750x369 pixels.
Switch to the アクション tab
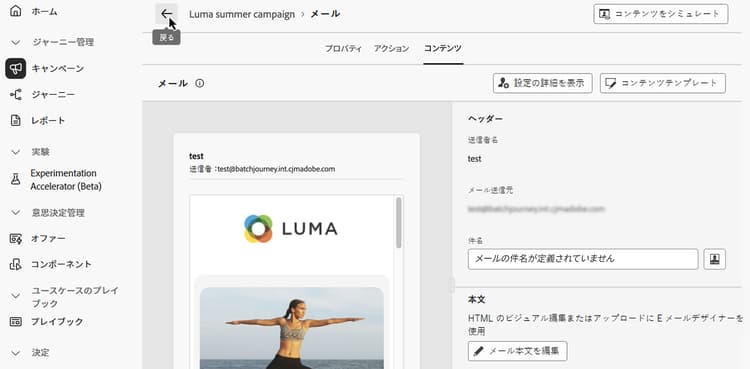[x=392, y=48]
